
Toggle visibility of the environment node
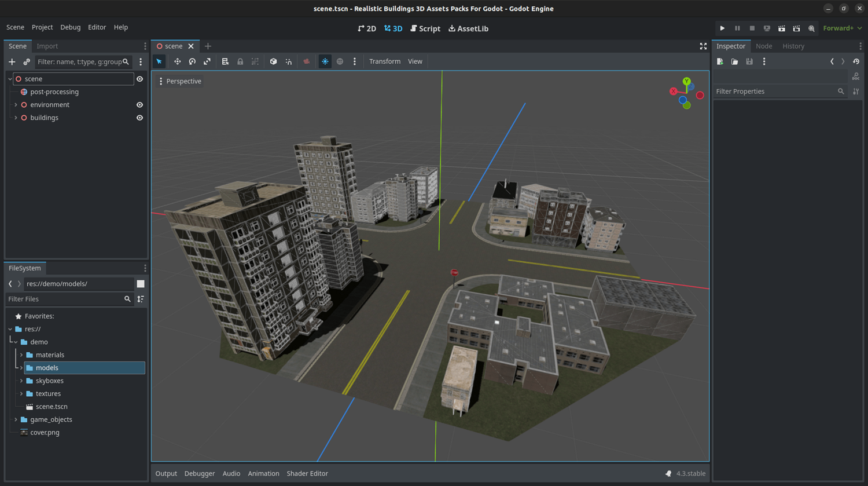tap(139, 105)
